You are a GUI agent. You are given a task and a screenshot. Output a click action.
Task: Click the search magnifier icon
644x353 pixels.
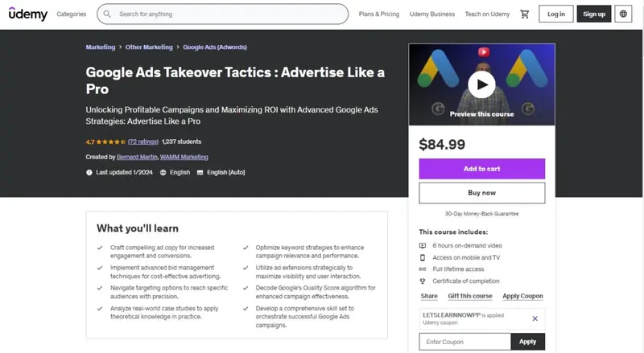click(x=107, y=14)
